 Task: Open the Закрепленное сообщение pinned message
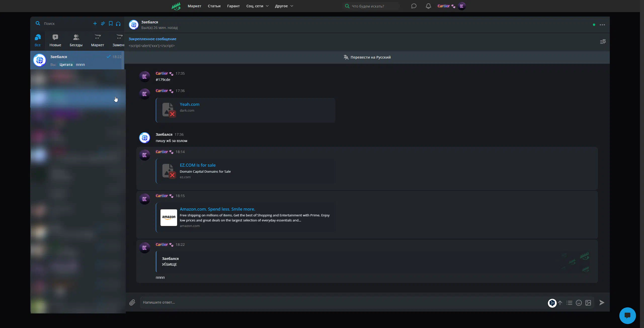pos(152,42)
